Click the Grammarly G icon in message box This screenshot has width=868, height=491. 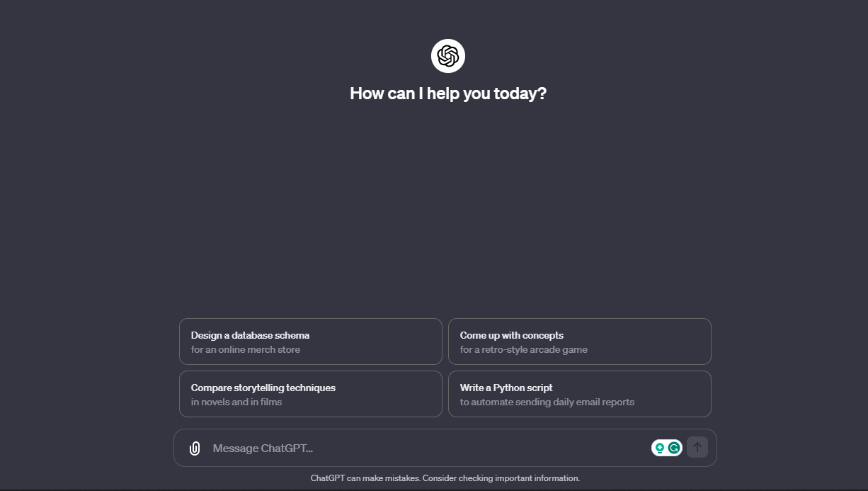tap(674, 448)
